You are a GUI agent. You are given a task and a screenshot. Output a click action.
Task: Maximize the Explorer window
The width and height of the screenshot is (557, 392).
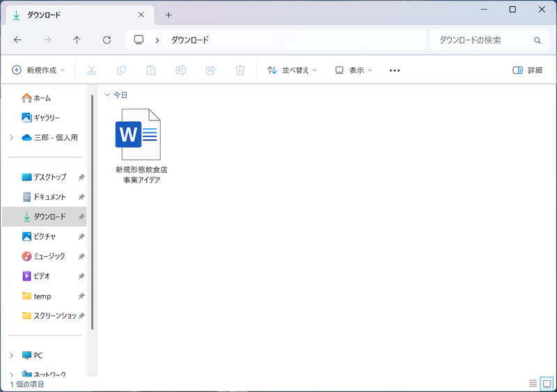coord(512,10)
